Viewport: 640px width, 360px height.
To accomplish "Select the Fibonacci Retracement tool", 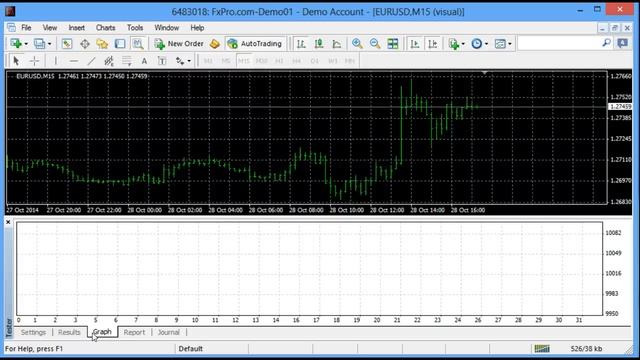I will (x=127, y=61).
